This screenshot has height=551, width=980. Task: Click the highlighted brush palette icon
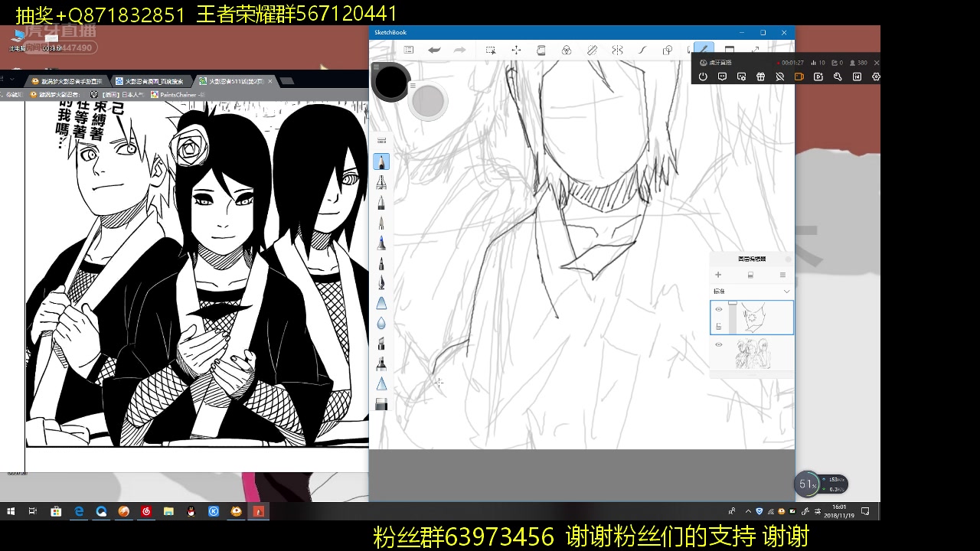pos(703,48)
